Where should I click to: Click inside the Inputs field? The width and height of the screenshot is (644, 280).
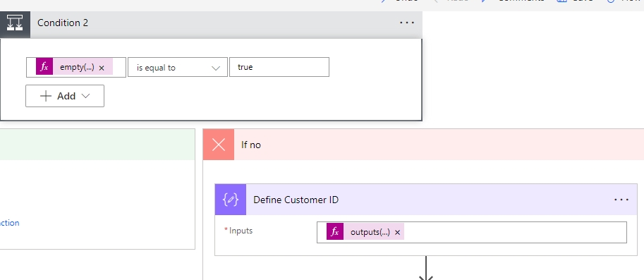click(471, 232)
